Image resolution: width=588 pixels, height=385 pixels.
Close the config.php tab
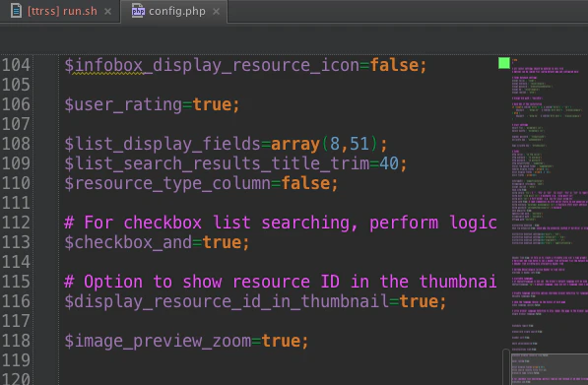216,12
